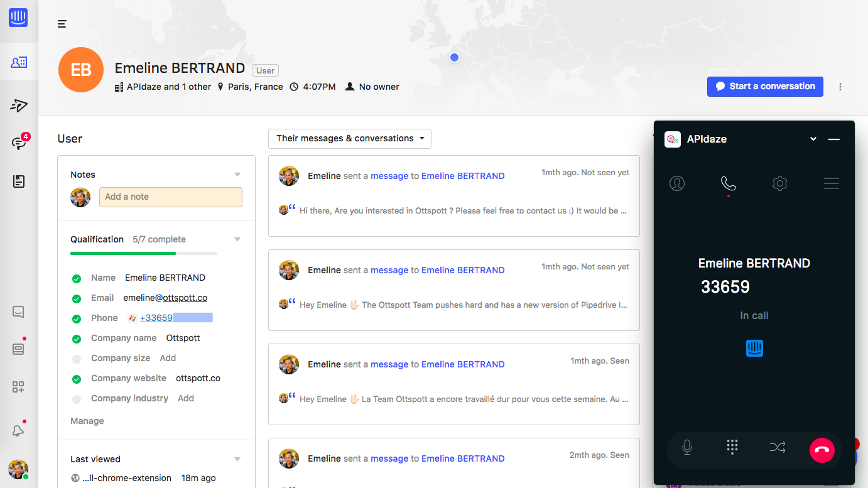Click the +33659 phone number link
The width and height of the screenshot is (868, 488).
point(156,318)
